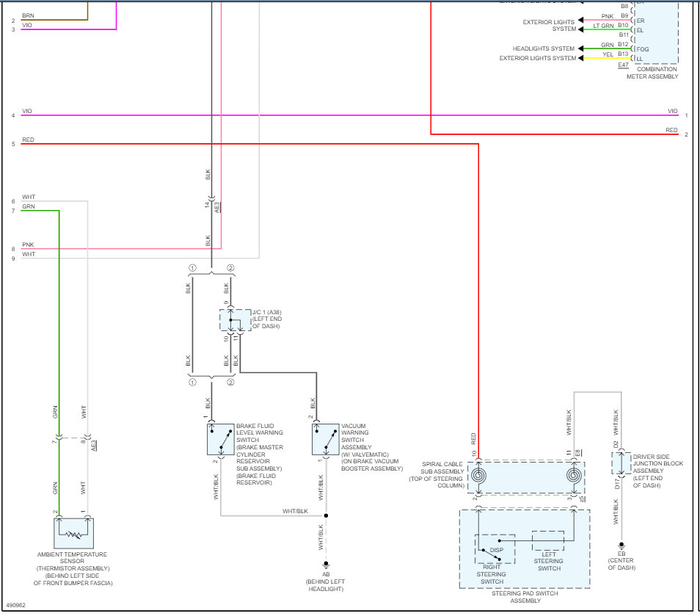This screenshot has width=700, height=616.
Task: Click the LL terminal label
Action: 640,59
